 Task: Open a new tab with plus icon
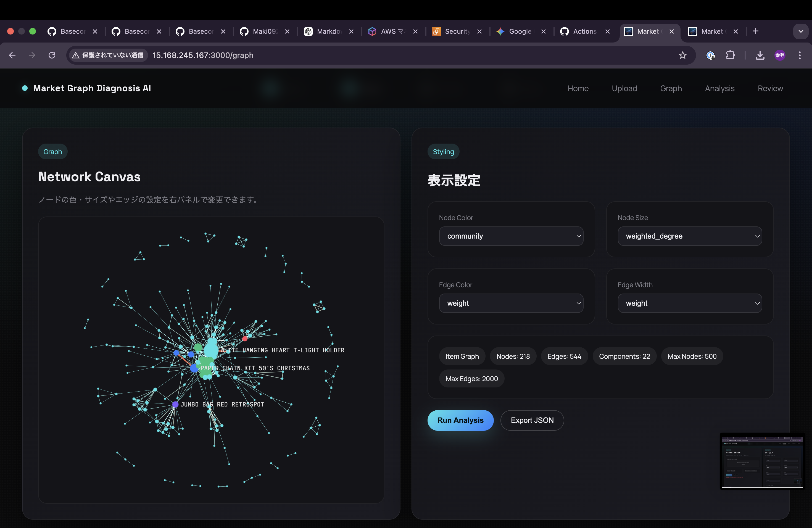[756, 31]
